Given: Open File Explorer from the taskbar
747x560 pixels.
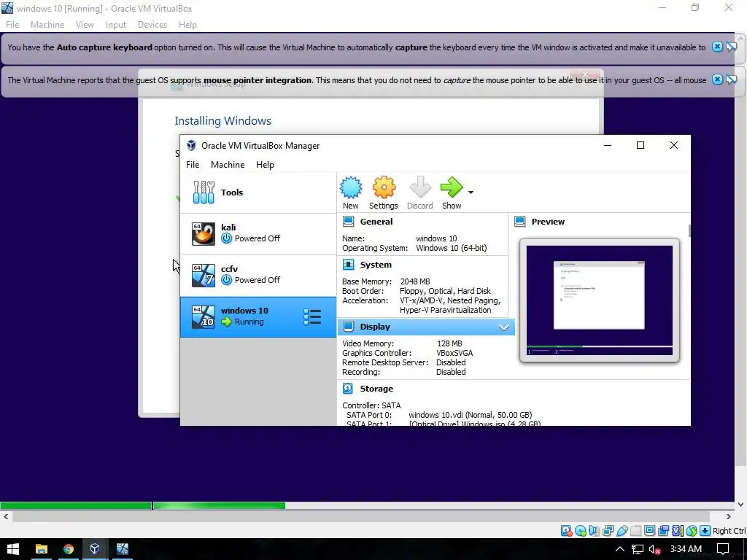Looking at the screenshot, I should pos(42,549).
